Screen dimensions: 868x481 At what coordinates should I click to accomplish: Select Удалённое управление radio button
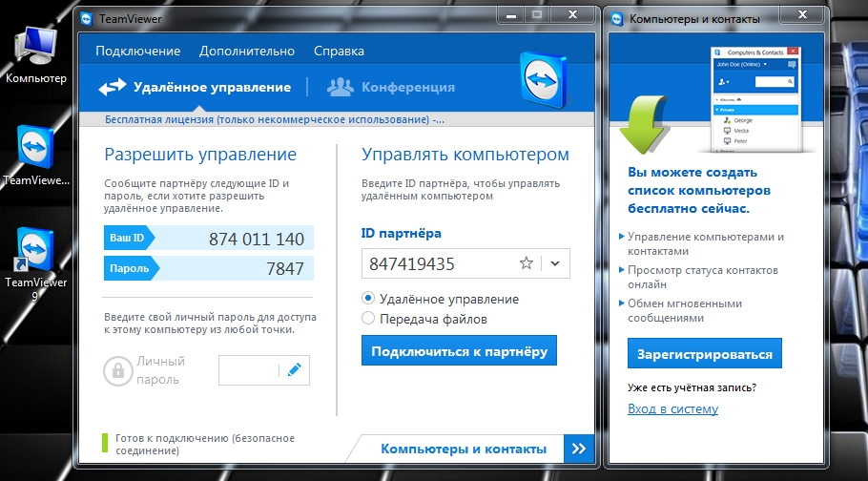coord(368,299)
